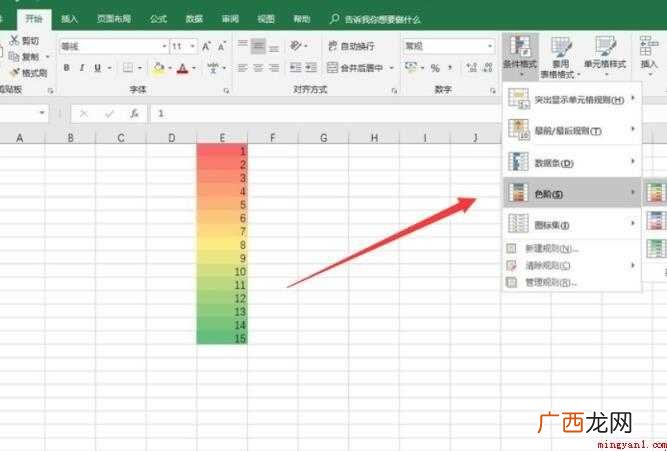Image resolution: width=667 pixels, height=451 pixels.
Task: Click the Cell Styles (单元格样式) button
Action: tap(605, 57)
